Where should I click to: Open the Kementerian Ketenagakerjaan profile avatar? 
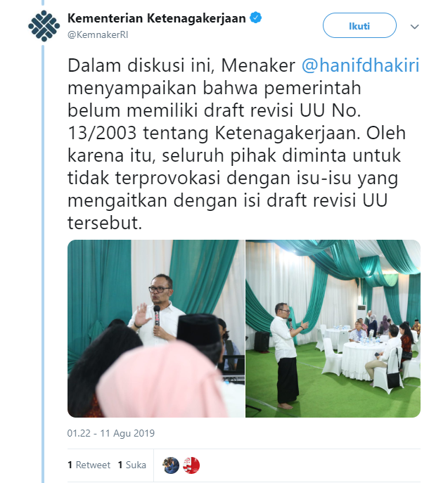coord(44,26)
